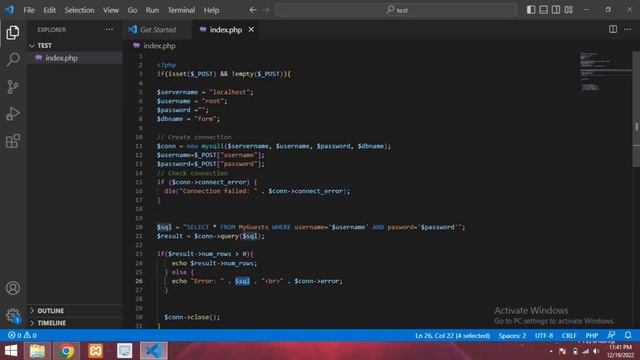
Task: Open the Edit menu
Action: [x=49, y=10]
